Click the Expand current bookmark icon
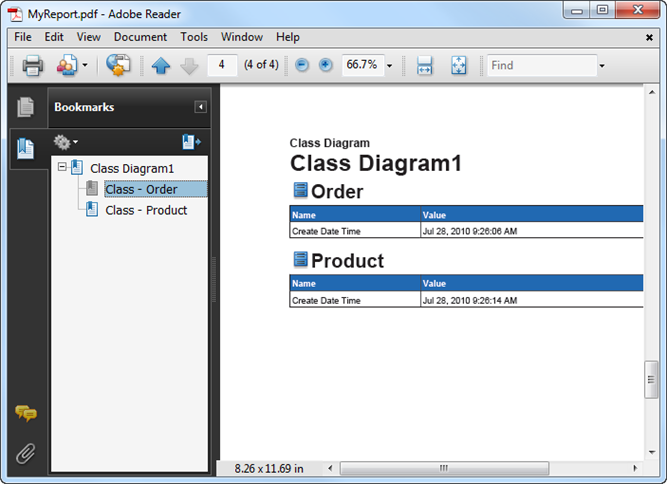667x484 pixels. tap(191, 142)
